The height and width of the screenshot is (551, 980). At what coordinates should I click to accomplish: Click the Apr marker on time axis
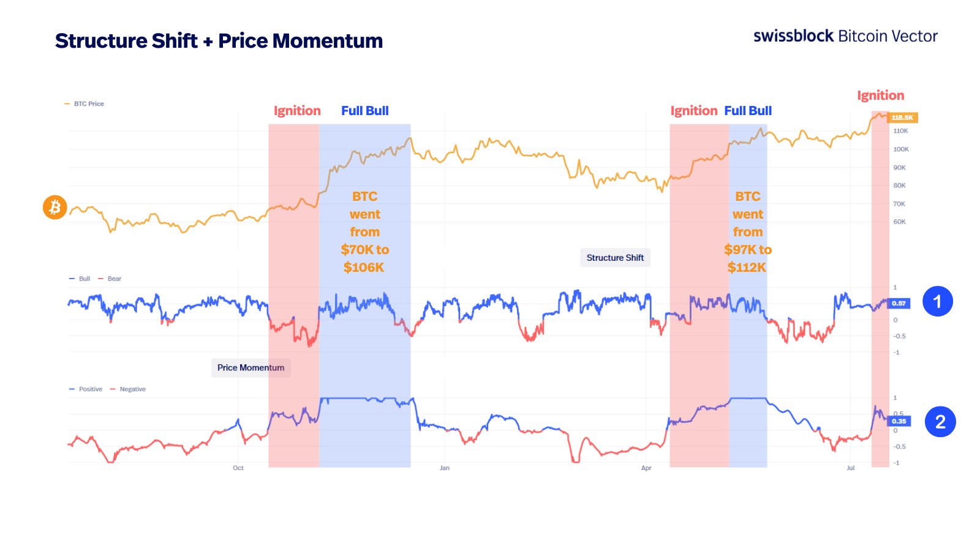coord(646,468)
